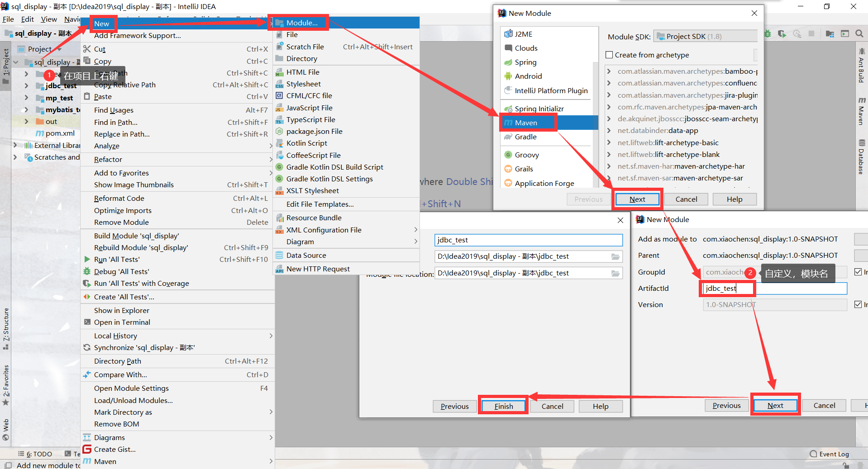Open the Maven tool window on the right edge
This screenshot has height=469, width=868.
pyautogui.click(x=861, y=111)
